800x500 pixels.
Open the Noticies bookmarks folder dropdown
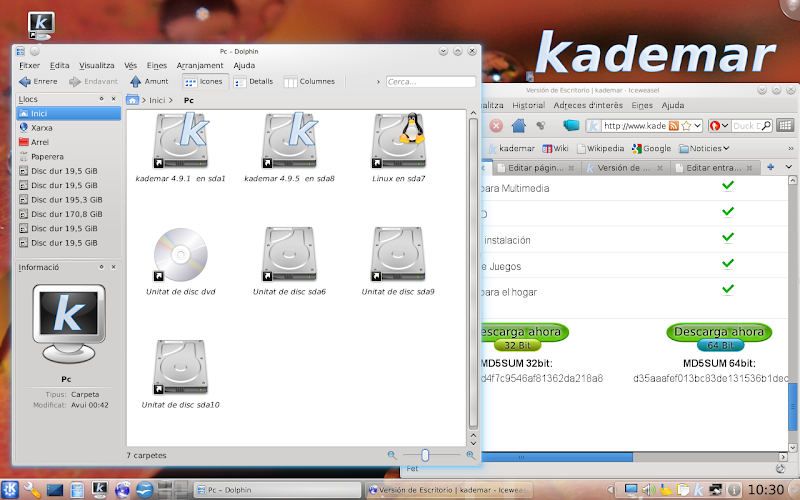click(704, 148)
